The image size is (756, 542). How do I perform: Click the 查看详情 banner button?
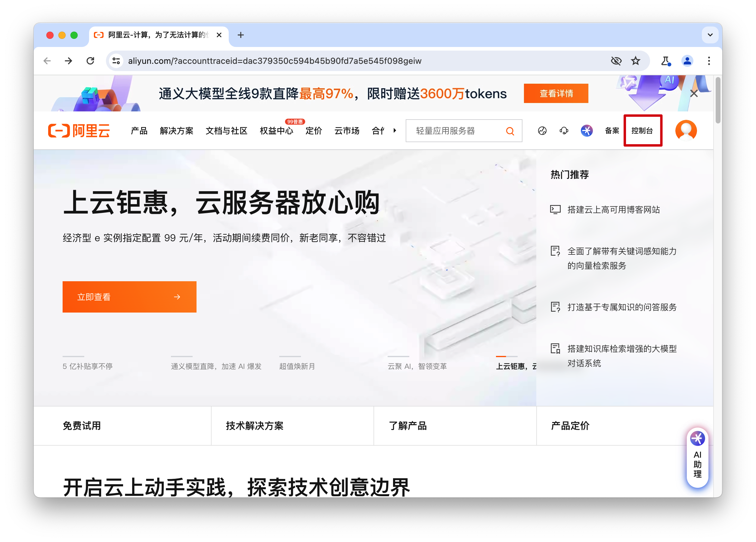556,93
